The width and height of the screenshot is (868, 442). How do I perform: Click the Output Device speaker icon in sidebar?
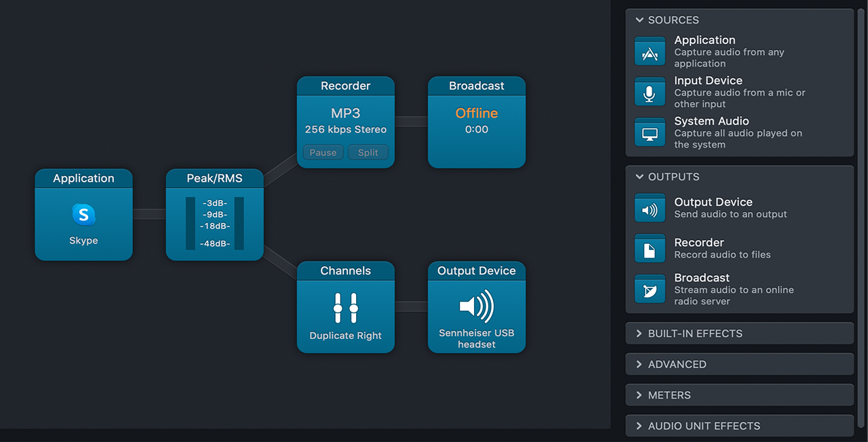click(x=650, y=209)
